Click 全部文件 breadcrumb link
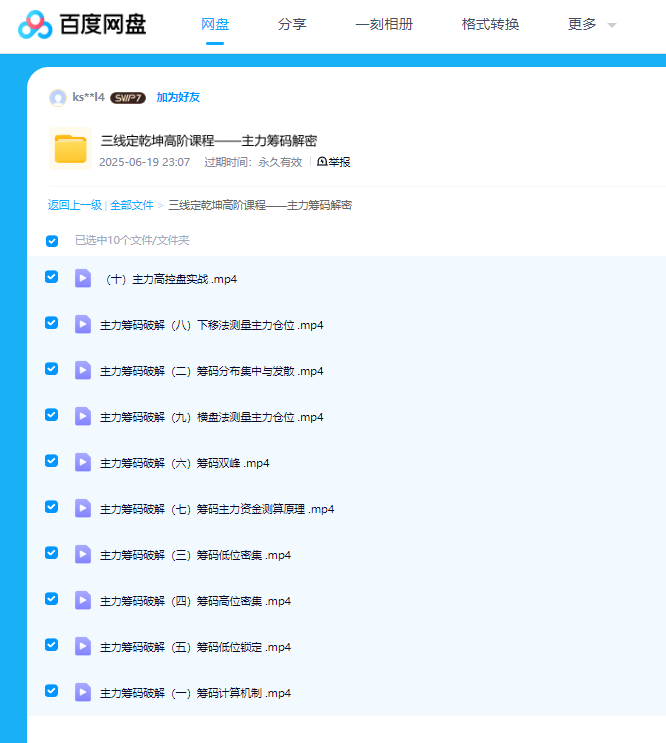 coord(132,205)
